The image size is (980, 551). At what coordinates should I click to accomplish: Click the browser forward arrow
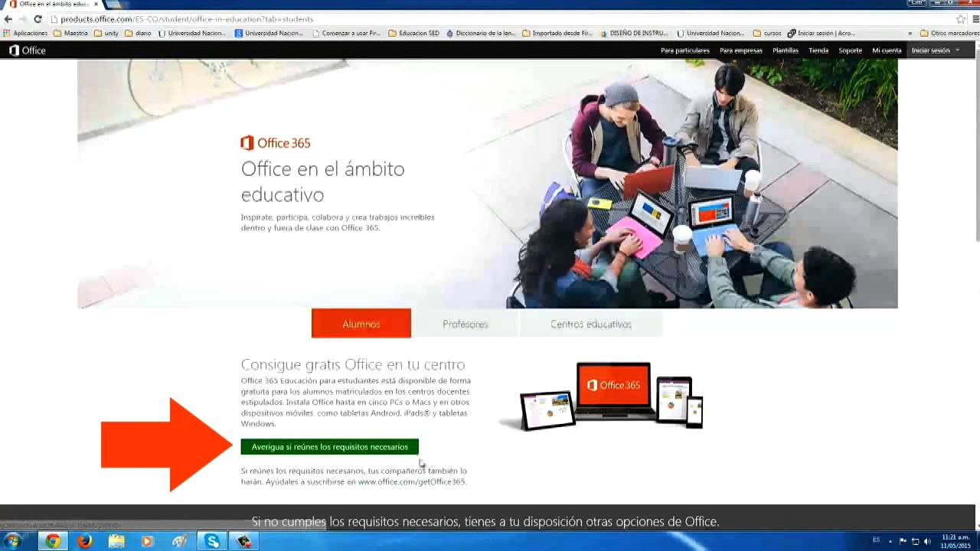[x=22, y=19]
